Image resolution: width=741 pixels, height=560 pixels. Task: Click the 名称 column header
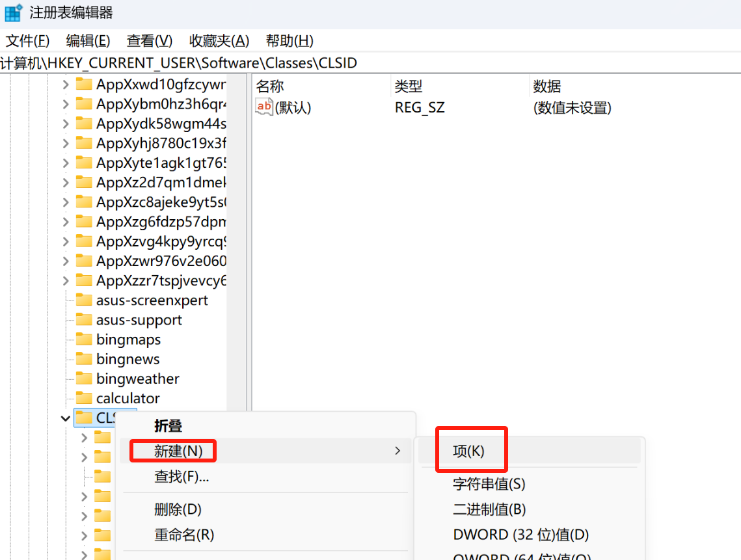pyautogui.click(x=270, y=87)
